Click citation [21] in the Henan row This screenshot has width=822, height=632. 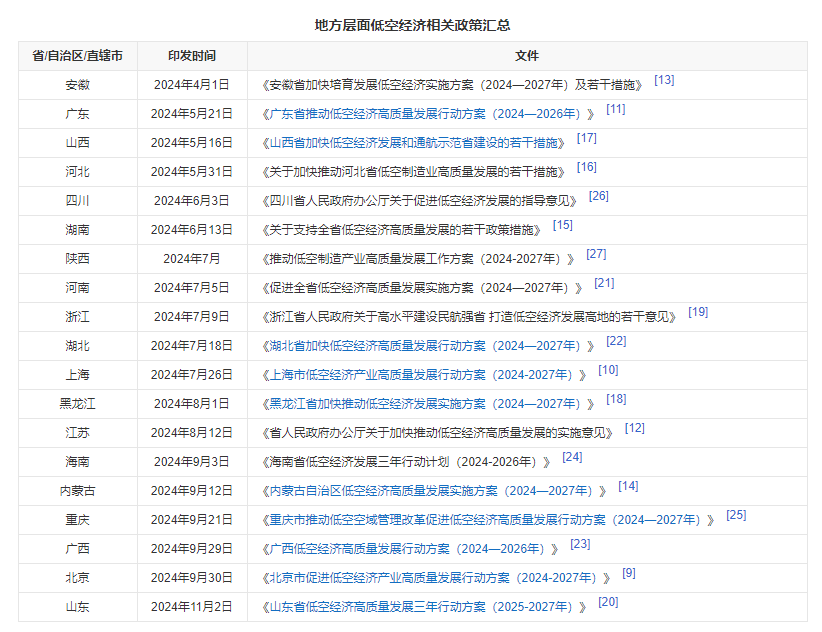[604, 284]
